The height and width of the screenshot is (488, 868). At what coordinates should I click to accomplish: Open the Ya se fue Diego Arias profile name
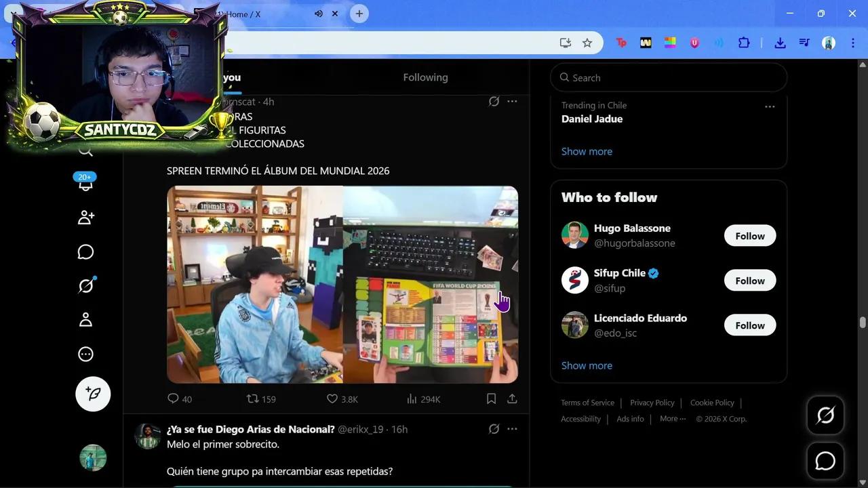[251, 429]
